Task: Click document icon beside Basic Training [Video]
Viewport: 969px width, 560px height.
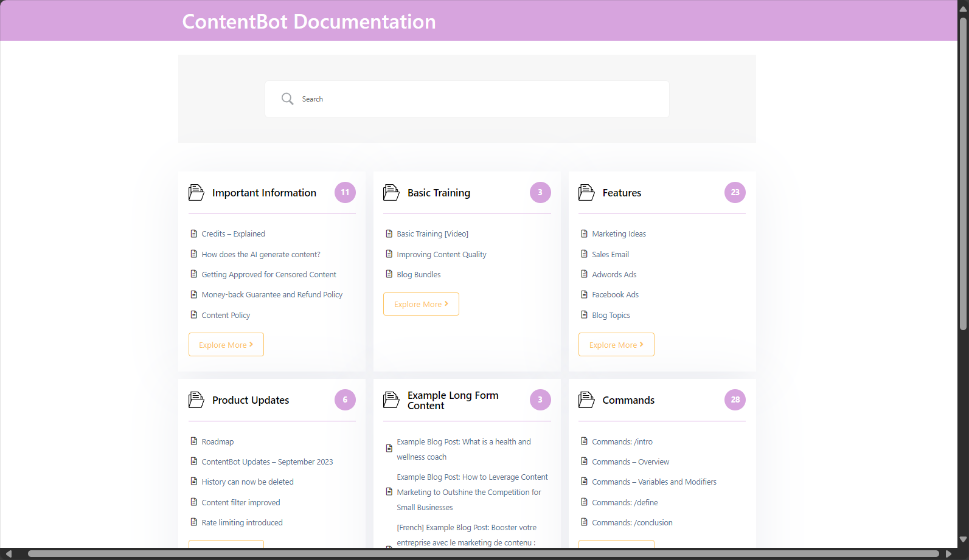Action: [x=389, y=233]
